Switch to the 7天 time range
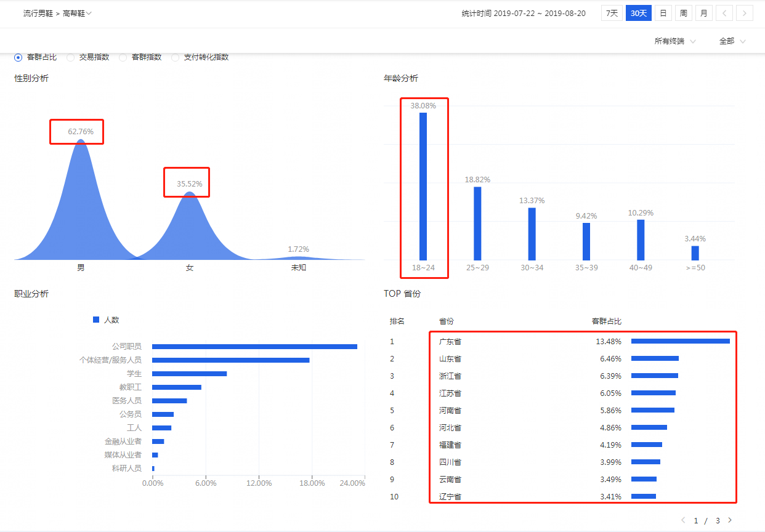The image size is (765, 532). [x=612, y=13]
